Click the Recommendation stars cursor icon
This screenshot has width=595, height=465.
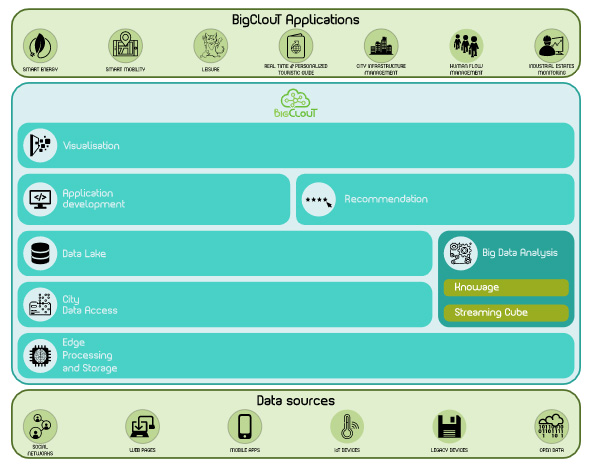click(x=319, y=199)
